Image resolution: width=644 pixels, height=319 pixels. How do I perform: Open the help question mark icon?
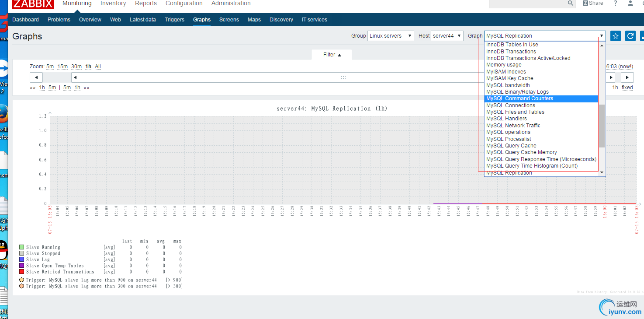[615, 3]
